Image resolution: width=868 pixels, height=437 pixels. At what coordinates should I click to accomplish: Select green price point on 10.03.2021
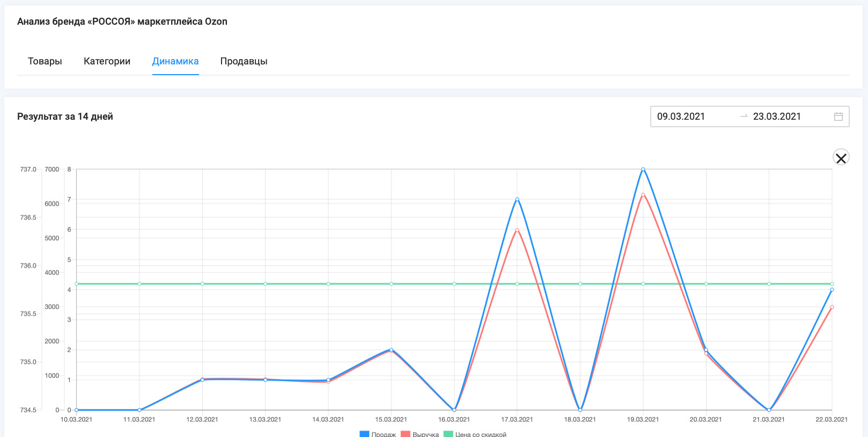[77, 283]
